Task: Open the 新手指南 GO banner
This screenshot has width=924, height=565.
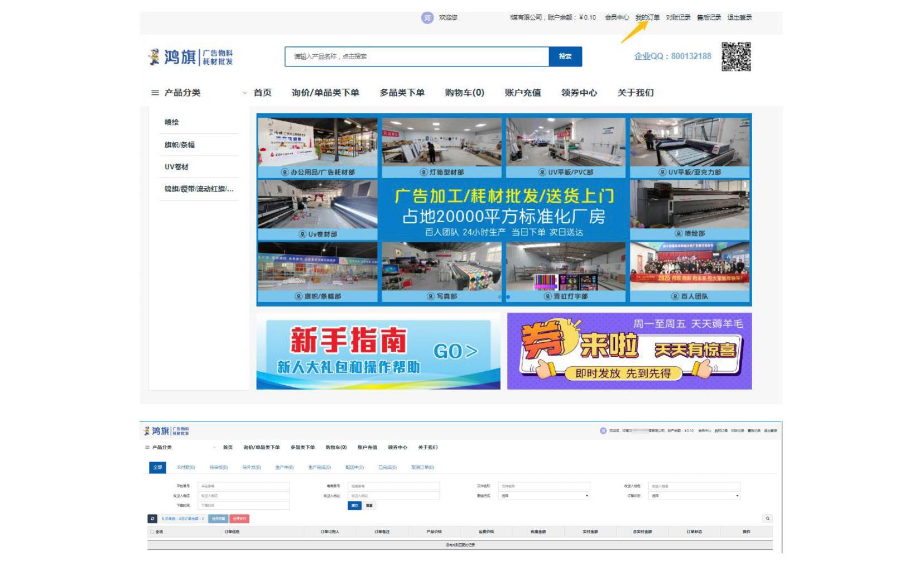Action: pos(378,351)
